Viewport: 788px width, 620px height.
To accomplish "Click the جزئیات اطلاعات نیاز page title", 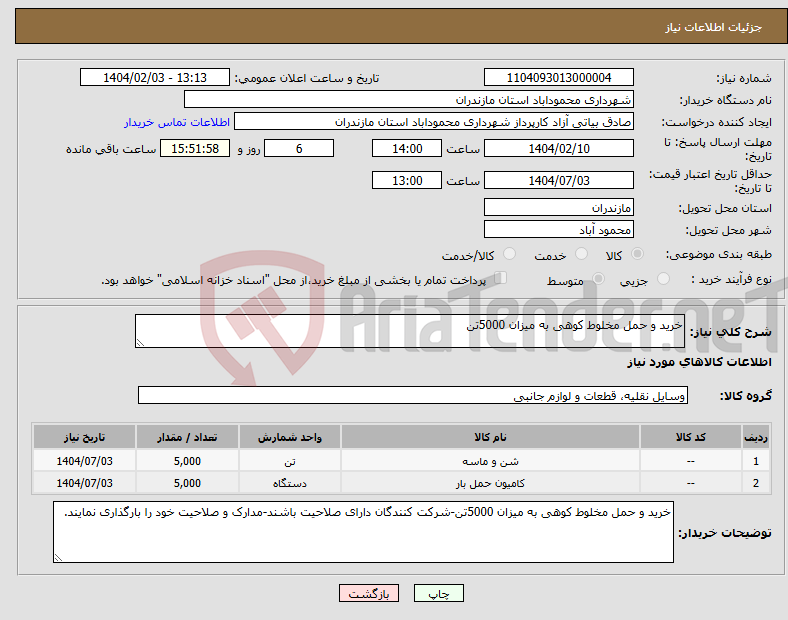I will coord(714,27).
